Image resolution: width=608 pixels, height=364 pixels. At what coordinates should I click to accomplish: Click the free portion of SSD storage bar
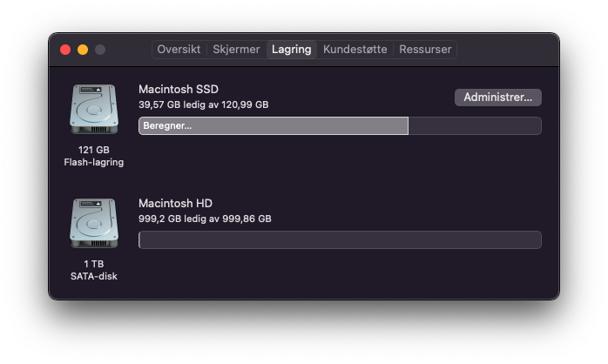coord(475,125)
